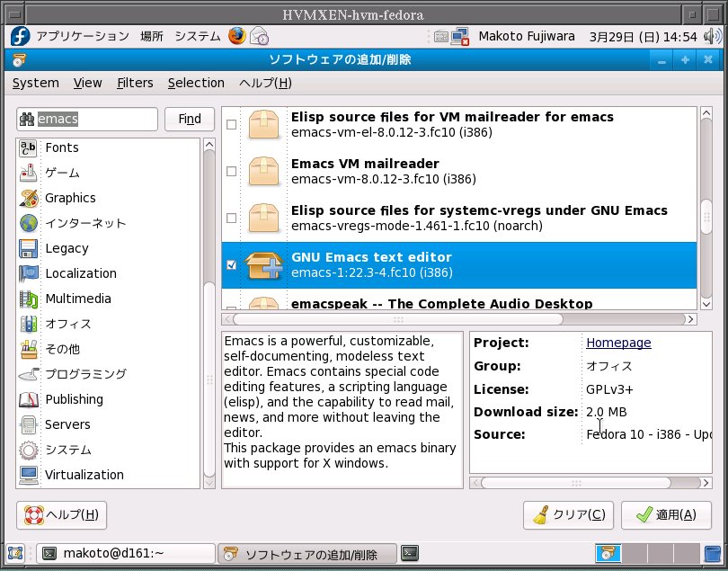Open the mail client panel icon
This screenshot has height=571, width=728.
[259, 36]
